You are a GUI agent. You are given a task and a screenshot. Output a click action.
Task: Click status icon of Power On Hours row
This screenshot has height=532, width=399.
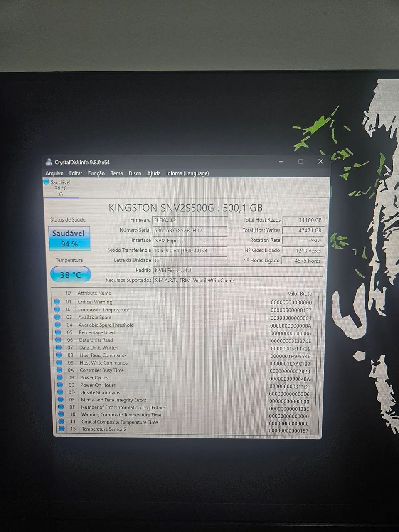pos(60,385)
